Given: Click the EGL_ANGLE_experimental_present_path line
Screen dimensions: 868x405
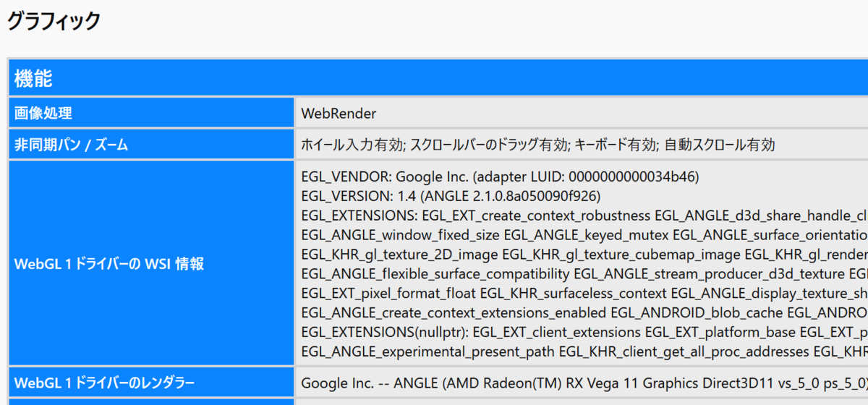Looking at the screenshot, I should (x=584, y=352).
